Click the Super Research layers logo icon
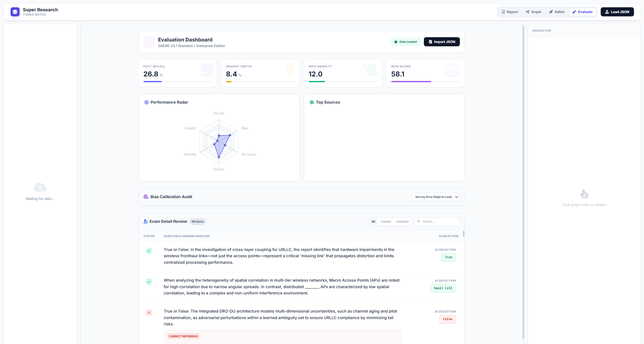Image resolution: width=644 pixels, height=344 pixels. click(x=15, y=12)
